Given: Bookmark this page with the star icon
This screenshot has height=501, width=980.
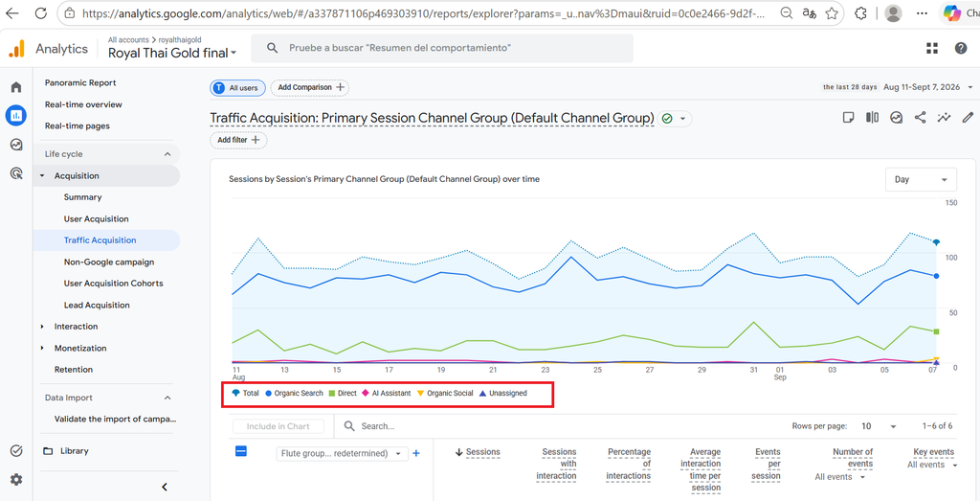Looking at the screenshot, I should pyautogui.click(x=832, y=13).
